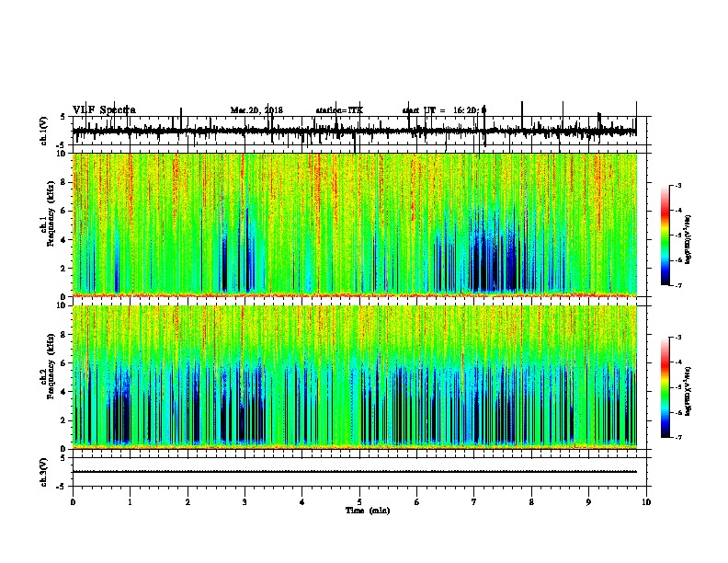The width and height of the screenshot is (728, 563).
Task: Click the ch.1 colorbar tick "-3"
Action: point(677,186)
